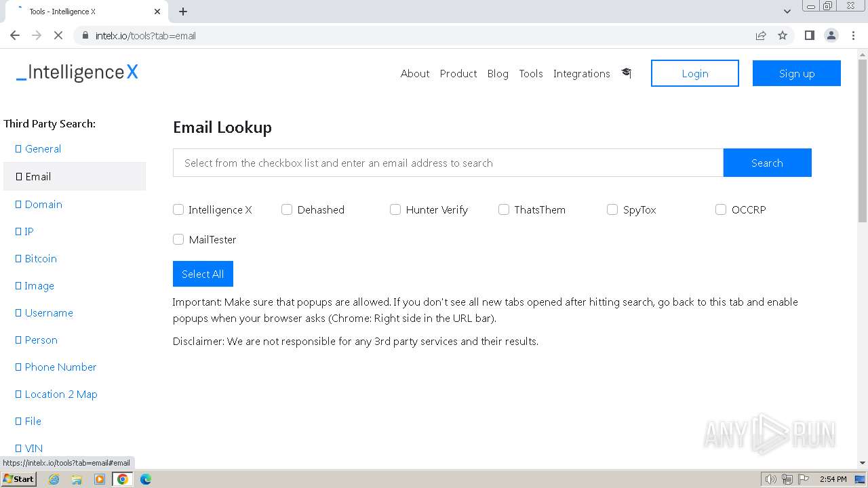Click the Sign up button
This screenshot has width=868, height=488.
[x=797, y=73]
